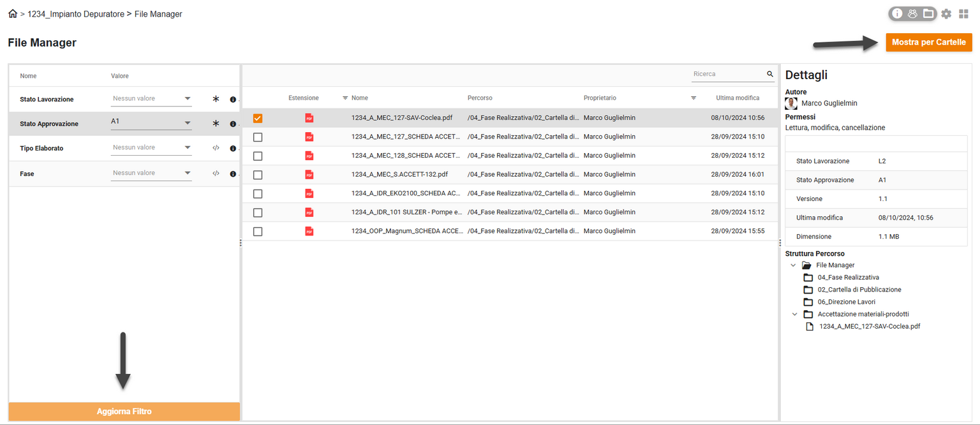This screenshot has width=980, height=425.
Task: Open the Tipo Elaborato value dropdown
Action: point(151,147)
